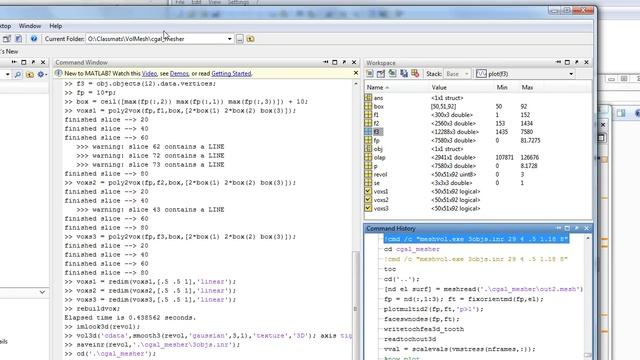The height and width of the screenshot is (360, 640).
Task: Maximize the Command Window panel
Action: point(335,62)
